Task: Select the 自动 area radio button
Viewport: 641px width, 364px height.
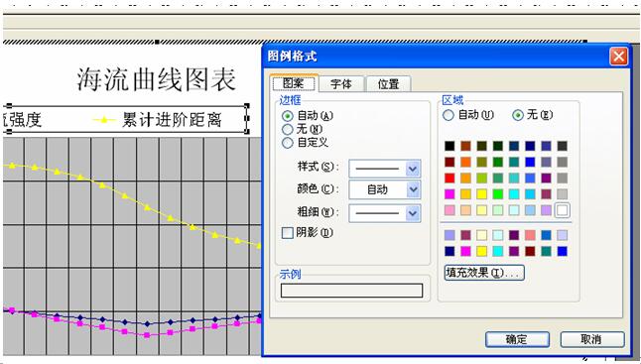Action: click(x=449, y=115)
